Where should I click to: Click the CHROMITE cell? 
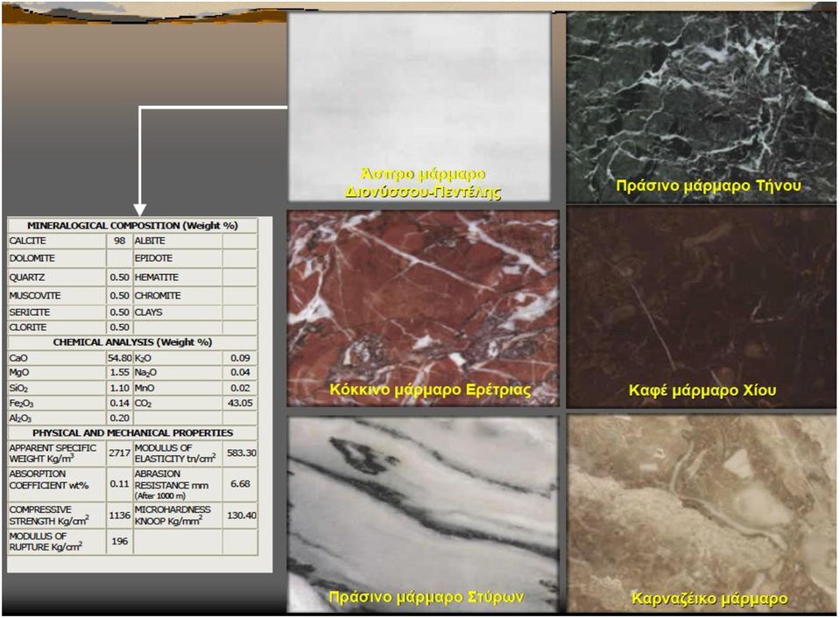(x=158, y=296)
